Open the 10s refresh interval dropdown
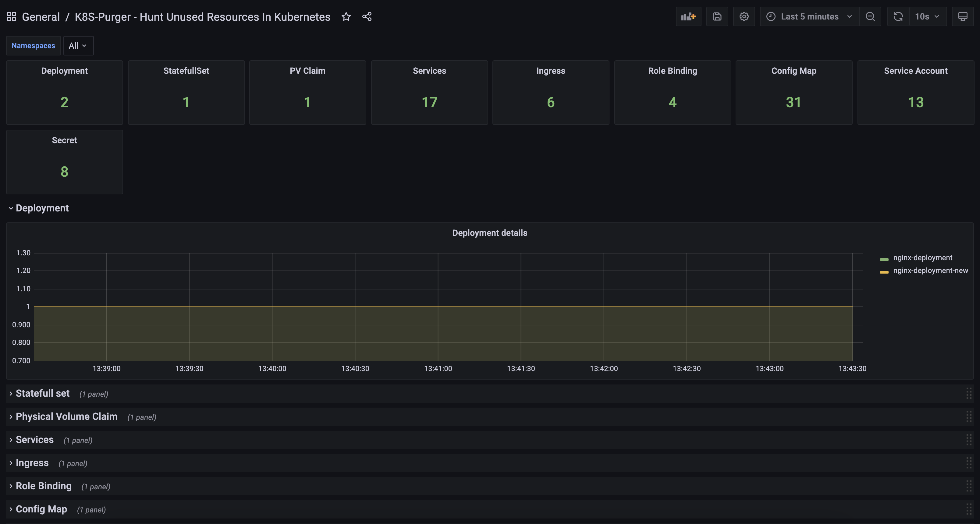 927,17
